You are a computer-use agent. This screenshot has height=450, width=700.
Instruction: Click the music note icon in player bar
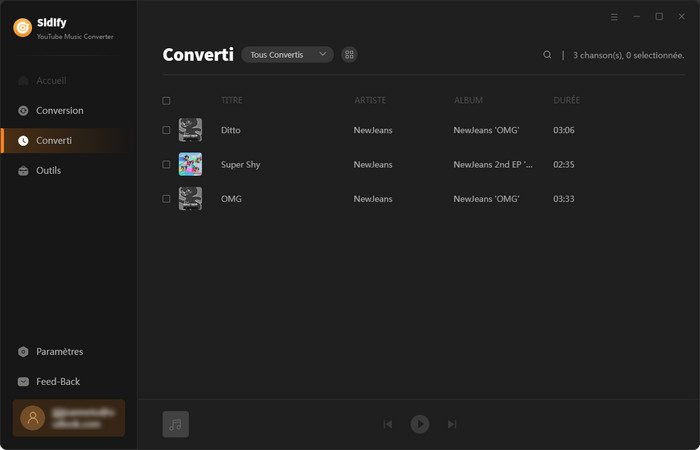176,424
